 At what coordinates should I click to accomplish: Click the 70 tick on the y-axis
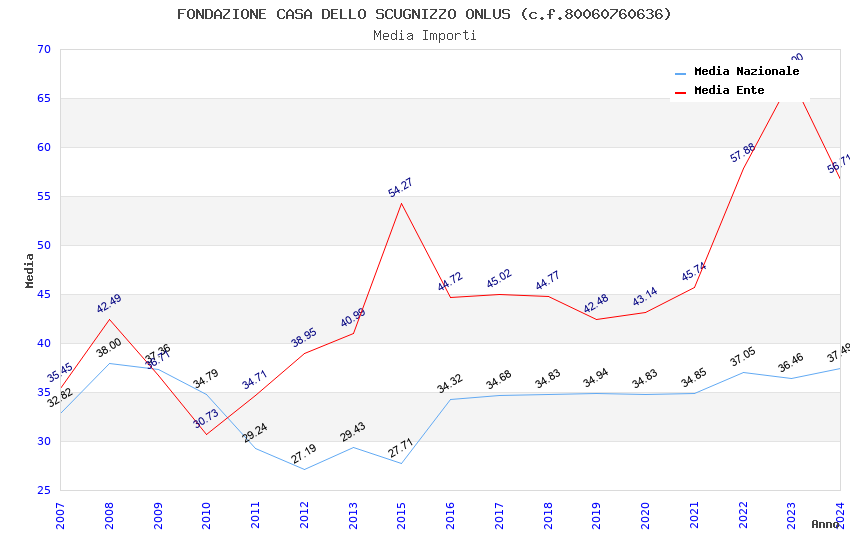(x=44, y=49)
